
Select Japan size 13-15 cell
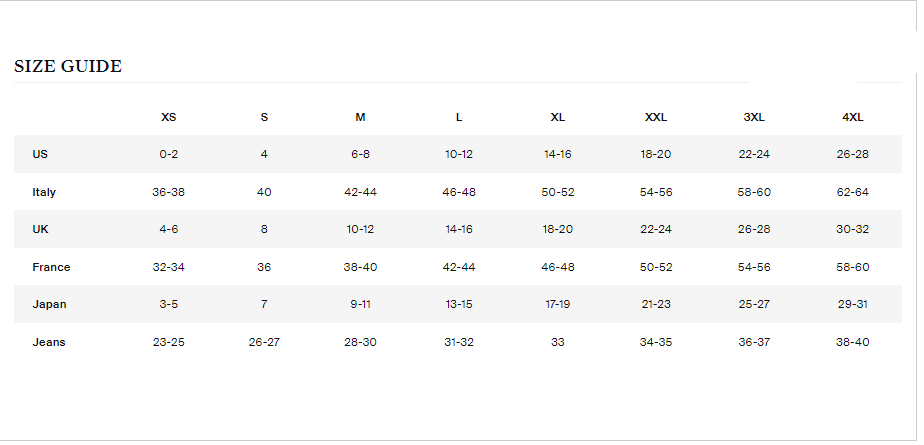[459, 304]
